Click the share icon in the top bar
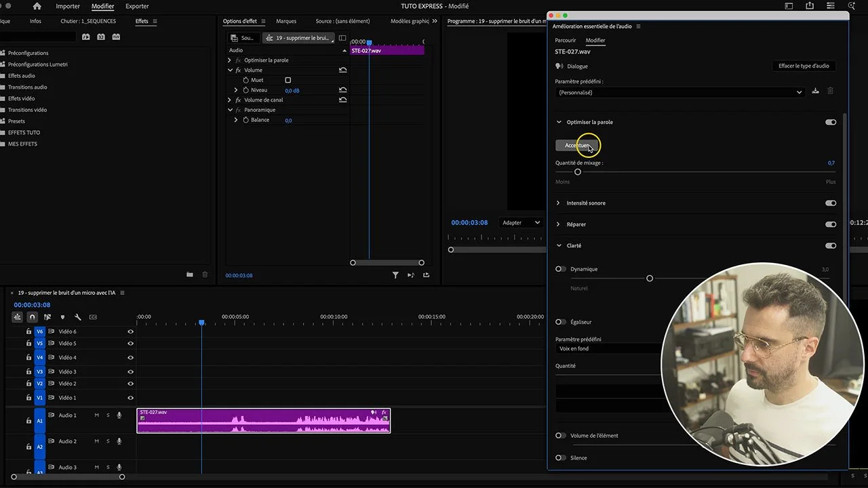 point(810,6)
